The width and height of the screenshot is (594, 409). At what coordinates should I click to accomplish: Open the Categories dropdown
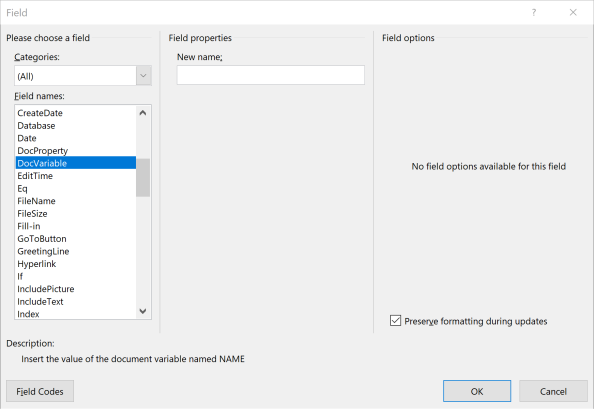coord(144,75)
